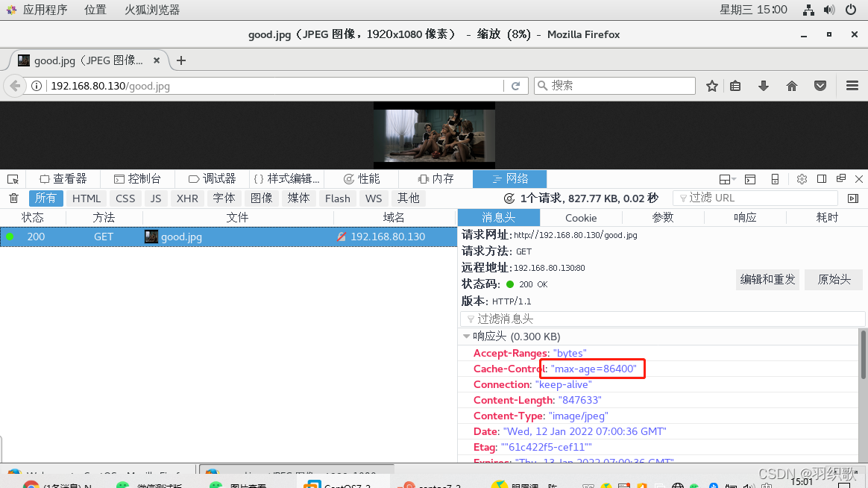The image size is (868, 488).
Task: Open the downloads arrow icon
Action: click(764, 86)
